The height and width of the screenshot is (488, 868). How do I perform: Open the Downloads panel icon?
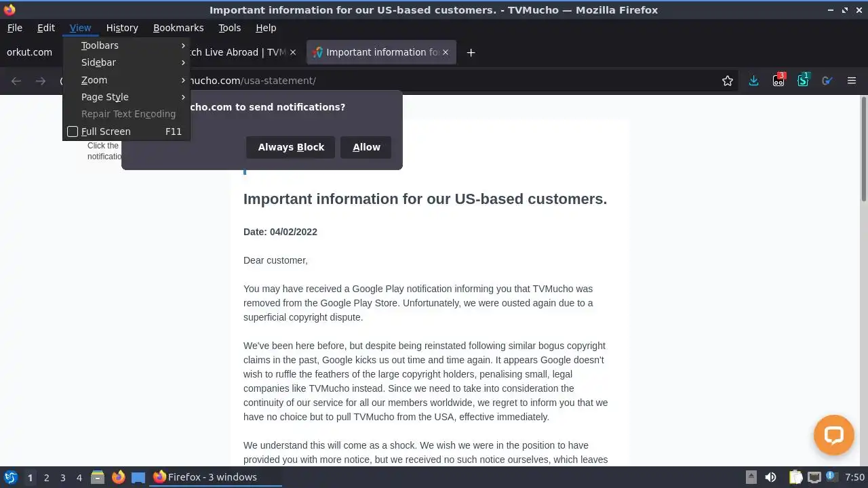click(x=753, y=81)
